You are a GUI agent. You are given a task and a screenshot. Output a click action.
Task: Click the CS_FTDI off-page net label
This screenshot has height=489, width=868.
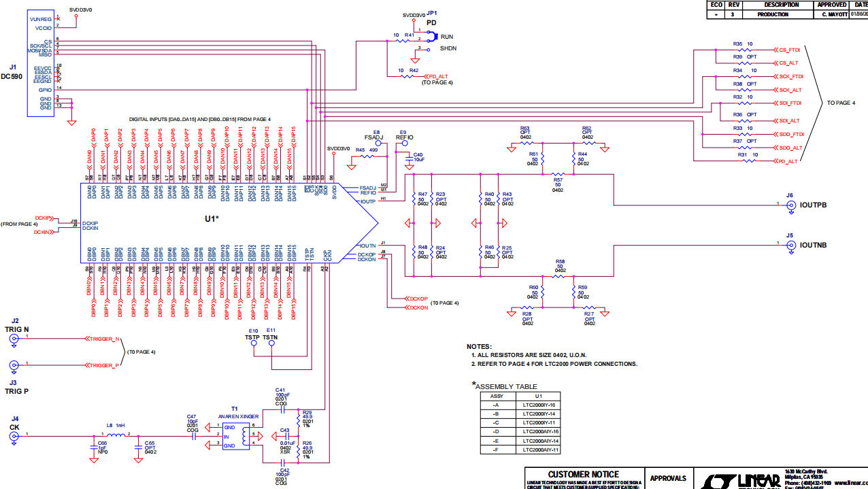(x=788, y=50)
